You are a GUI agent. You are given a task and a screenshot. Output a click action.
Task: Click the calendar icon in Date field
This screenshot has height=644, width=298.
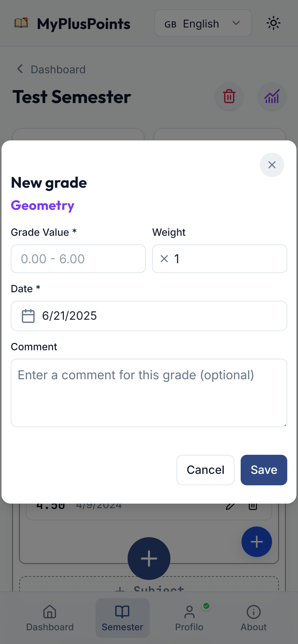tap(28, 316)
